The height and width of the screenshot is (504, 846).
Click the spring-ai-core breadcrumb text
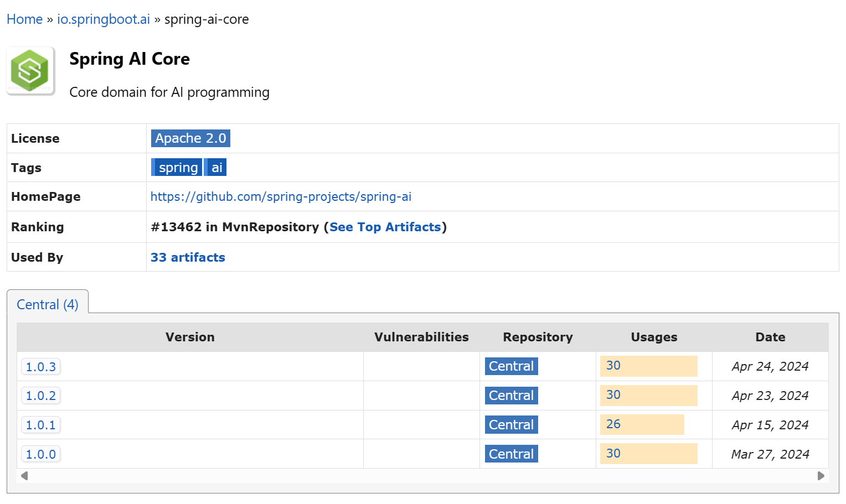(x=207, y=19)
